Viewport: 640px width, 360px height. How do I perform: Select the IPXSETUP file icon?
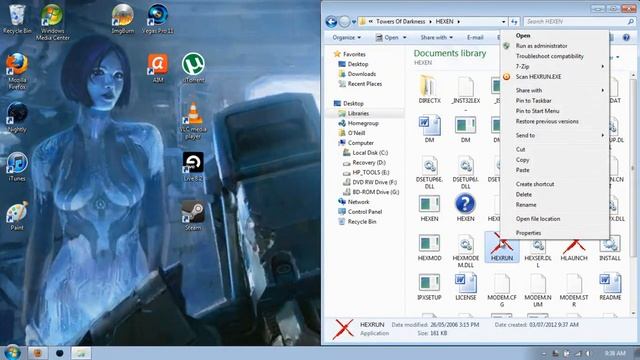429,287
